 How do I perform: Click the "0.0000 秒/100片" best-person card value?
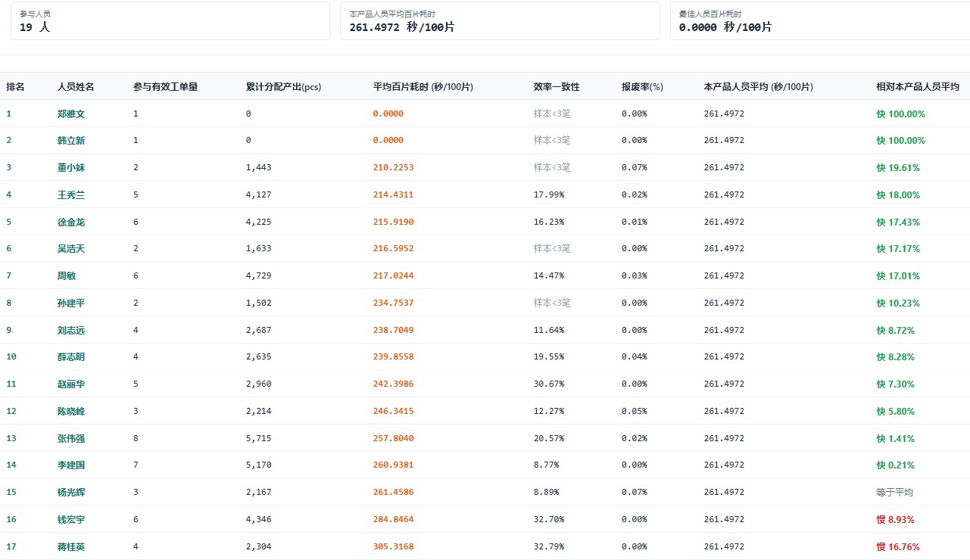[725, 27]
